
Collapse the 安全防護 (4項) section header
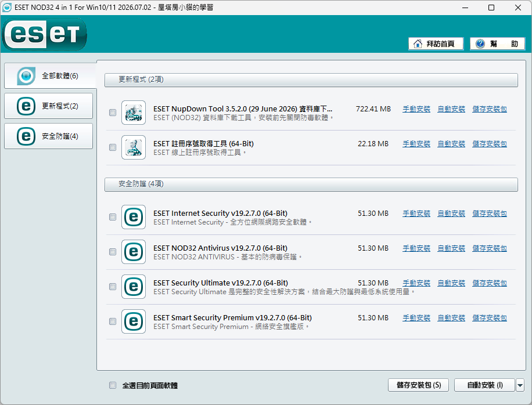[311, 185]
